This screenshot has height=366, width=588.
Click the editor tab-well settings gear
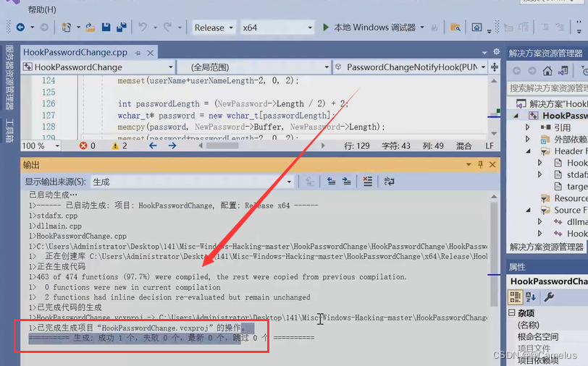(496, 51)
